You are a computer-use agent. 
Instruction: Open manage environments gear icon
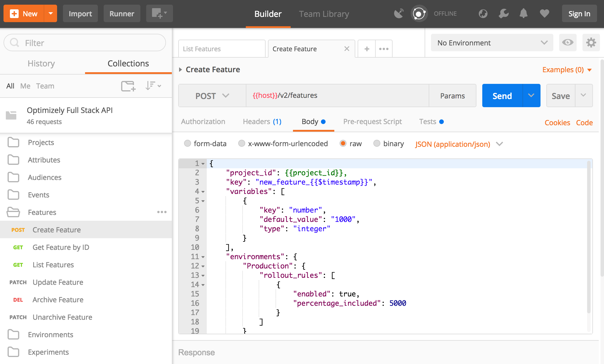pyautogui.click(x=591, y=43)
